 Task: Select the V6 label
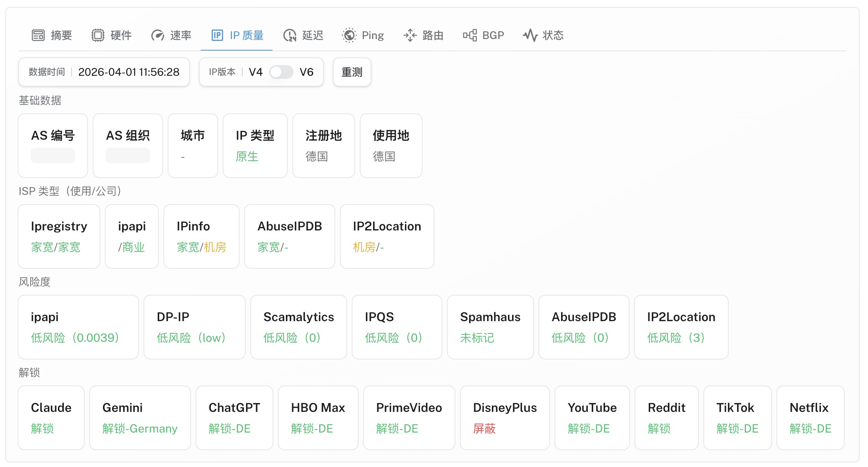pos(307,72)
